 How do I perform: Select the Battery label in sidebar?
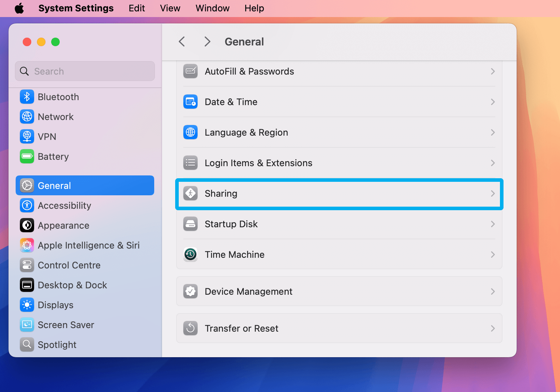point(53,157)
